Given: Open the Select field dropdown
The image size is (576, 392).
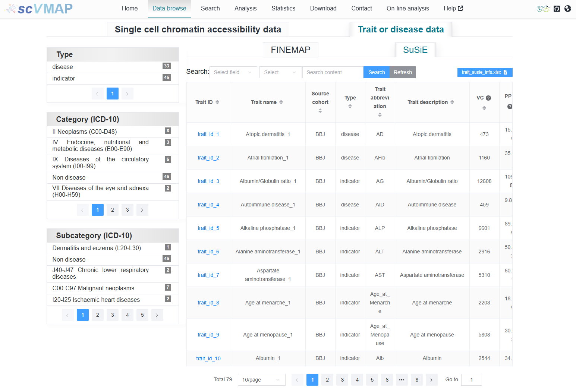Looking at the screenshot, I should pos(233,72).
